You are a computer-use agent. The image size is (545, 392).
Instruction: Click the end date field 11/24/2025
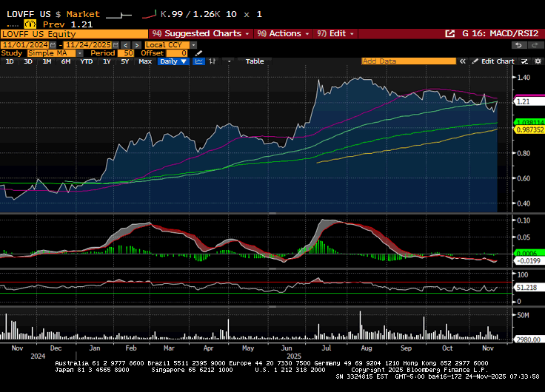(88, 45)
